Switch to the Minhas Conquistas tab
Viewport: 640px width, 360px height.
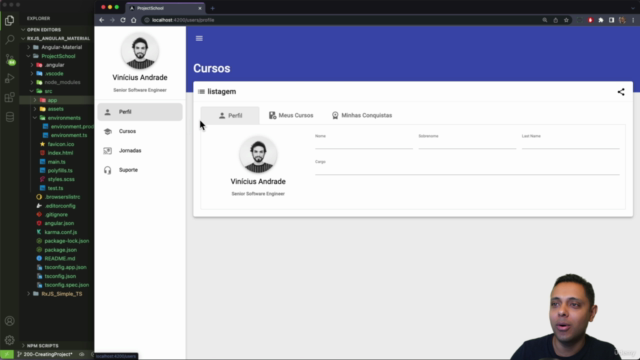(362, 116)
